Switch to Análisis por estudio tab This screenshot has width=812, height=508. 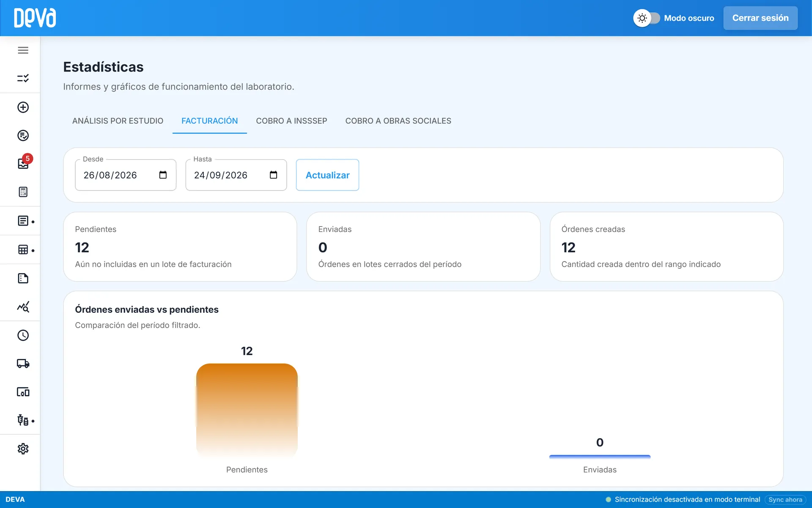pos(118,121)
